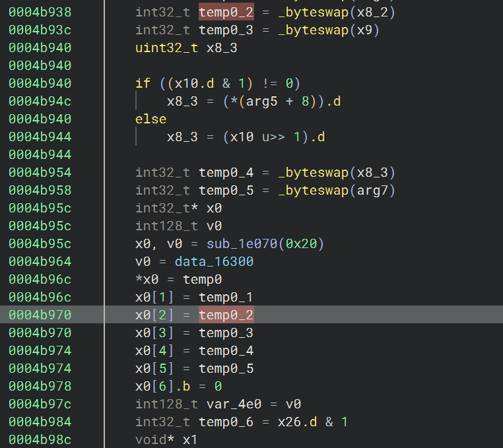Viewport: 503px width, 448px height.
Task: Select address 0004b938 in the gutter
Action: [x=40, y=12]
